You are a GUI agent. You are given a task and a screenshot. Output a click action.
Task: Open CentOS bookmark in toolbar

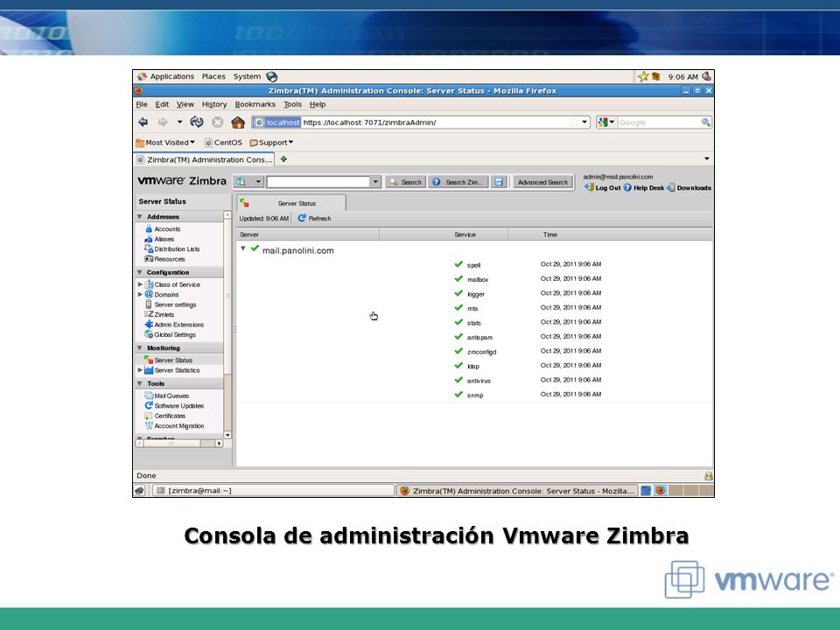pos(223,143)
